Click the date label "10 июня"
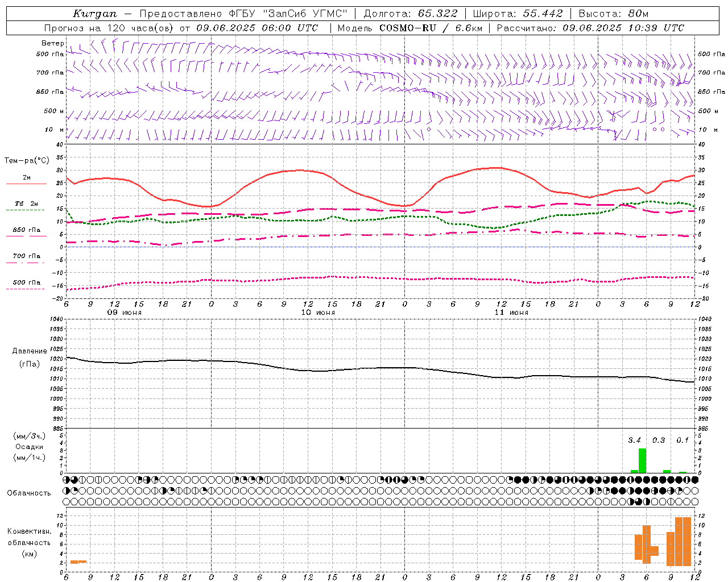The width and height of the screenshot is (728, 582). [x=318, y=313]
